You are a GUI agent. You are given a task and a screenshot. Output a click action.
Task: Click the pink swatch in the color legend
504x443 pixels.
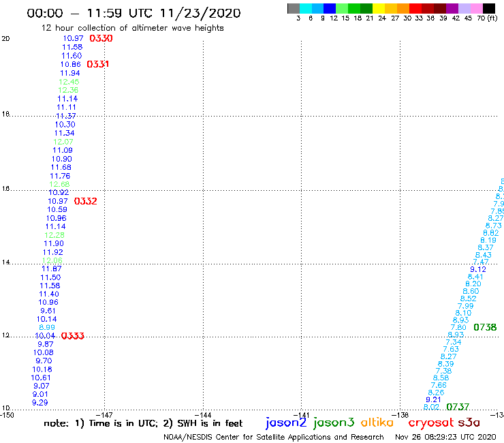(x=477, y=8)
